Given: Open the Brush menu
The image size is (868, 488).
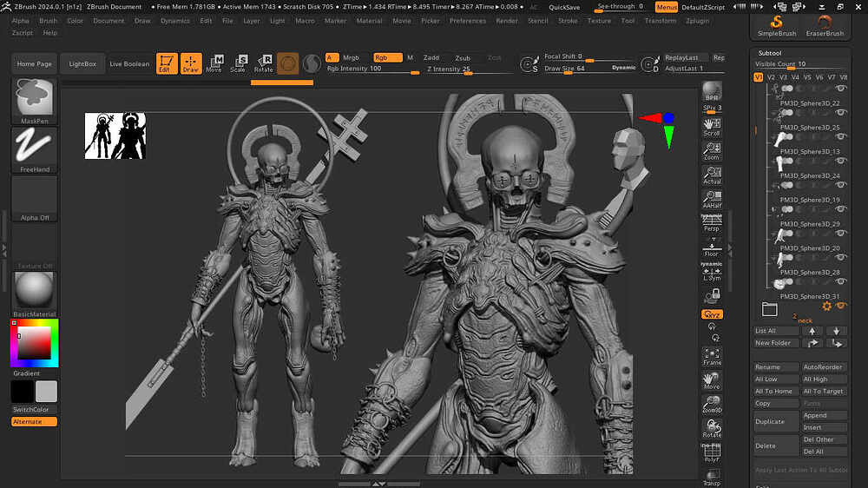Looking at the screenshot, I should 48,21.
